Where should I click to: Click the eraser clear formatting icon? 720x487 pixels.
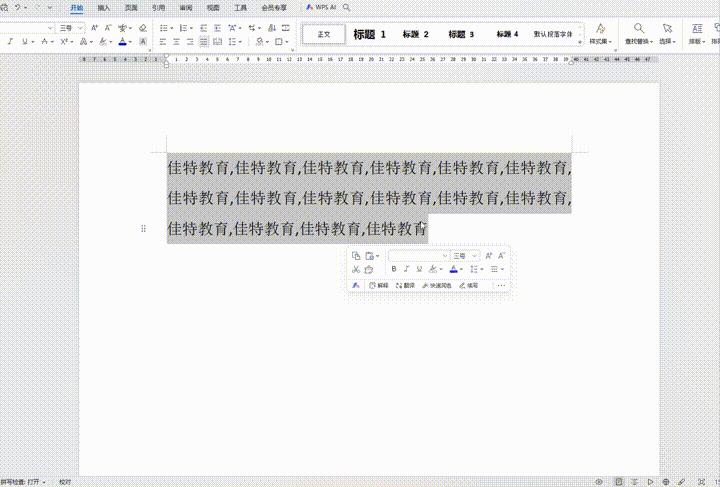coord(143,28)
